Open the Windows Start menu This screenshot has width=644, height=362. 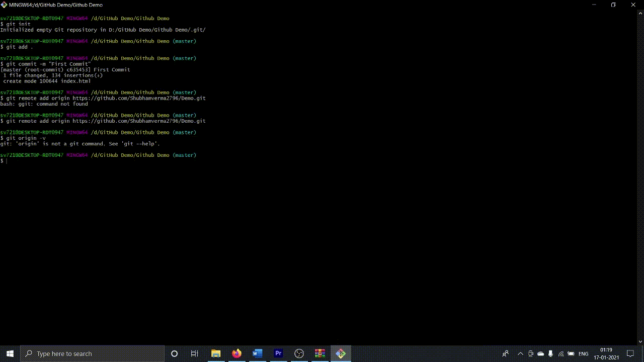click(x=10, y=353)
